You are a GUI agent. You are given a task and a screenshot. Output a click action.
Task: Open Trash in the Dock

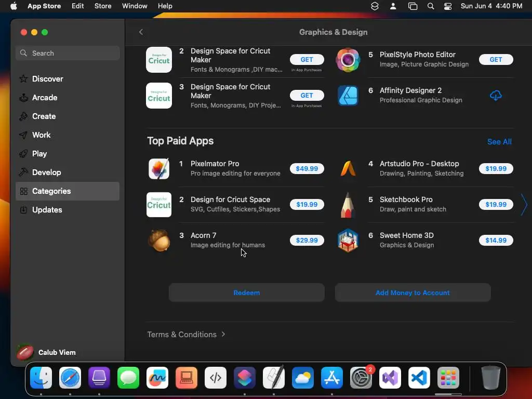coord(491,378)
